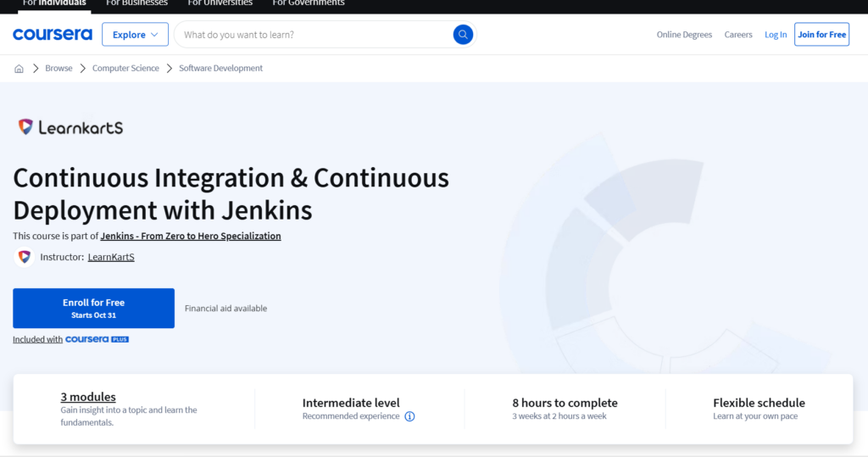
Task: Click the blue search magnifier button
Action: (x=463, y=35)
